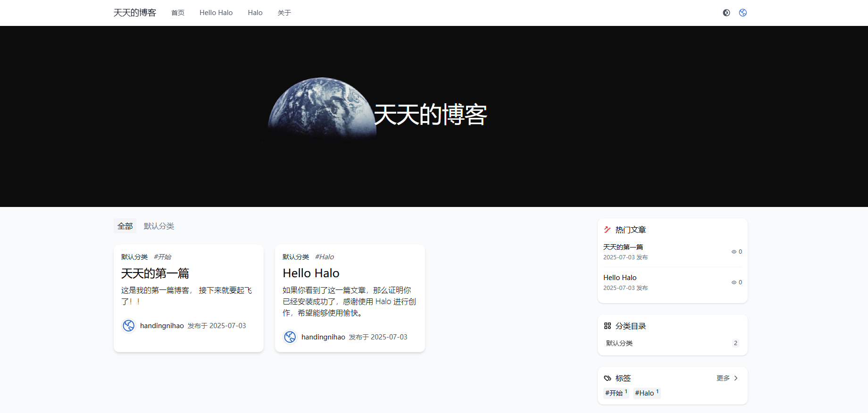Select the 全部 category tab
Screen dimensions: 868x413
point(125,226)
